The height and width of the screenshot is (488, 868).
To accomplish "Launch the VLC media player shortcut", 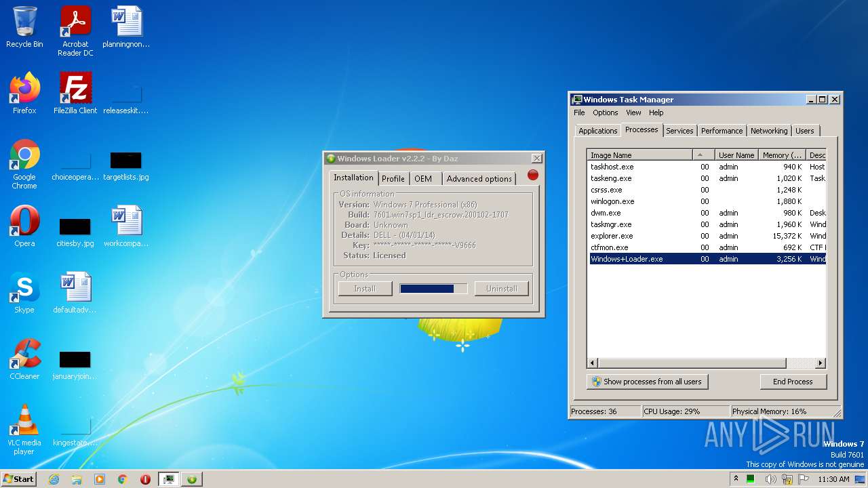I will (x=24, y=430).
